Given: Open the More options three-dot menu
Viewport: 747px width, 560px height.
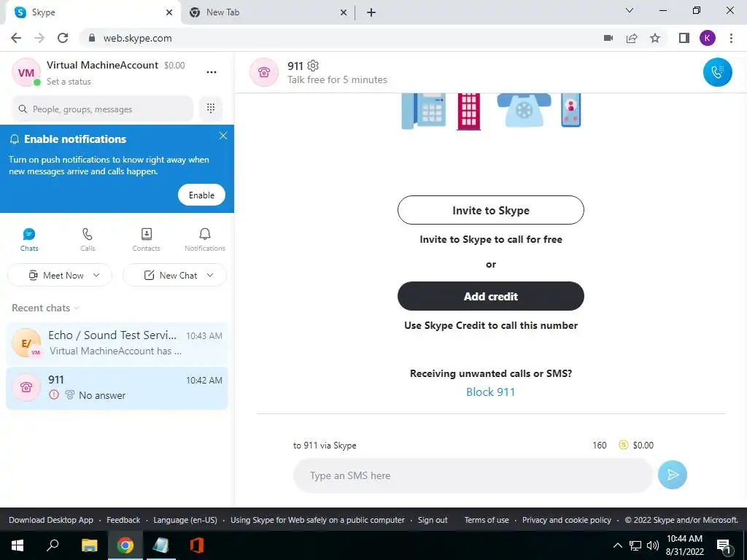Looking at the screenshot, I should 212,72.
